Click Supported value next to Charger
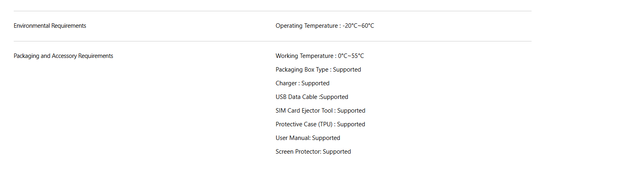 click(316, 83)
